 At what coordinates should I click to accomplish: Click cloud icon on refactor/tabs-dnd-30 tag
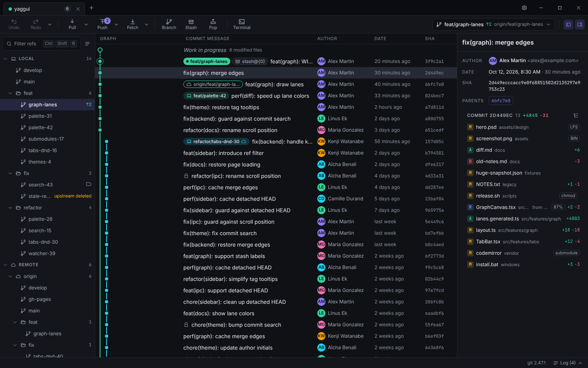coord(244,141)
